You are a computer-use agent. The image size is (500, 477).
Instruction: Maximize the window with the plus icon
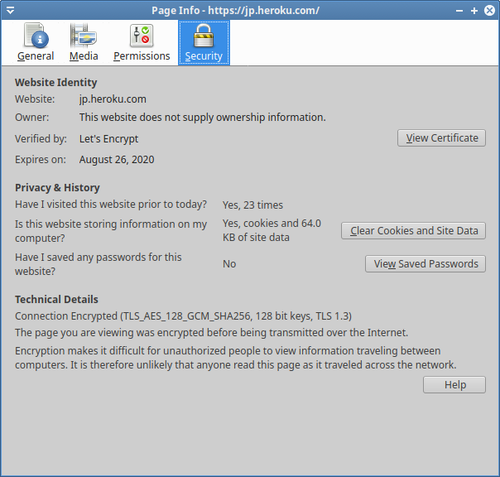tap(474, 11)
